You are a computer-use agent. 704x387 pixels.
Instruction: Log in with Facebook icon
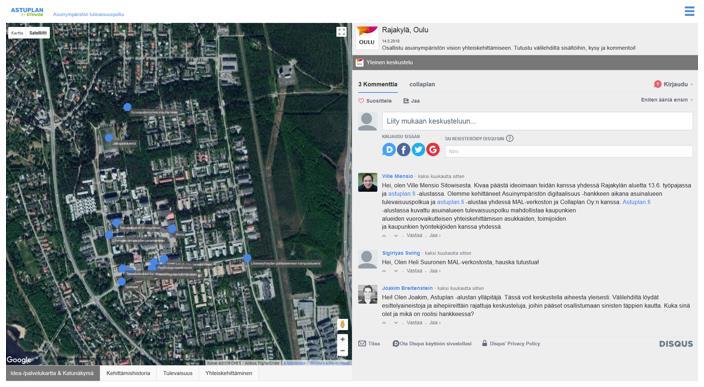coord(403,150)
